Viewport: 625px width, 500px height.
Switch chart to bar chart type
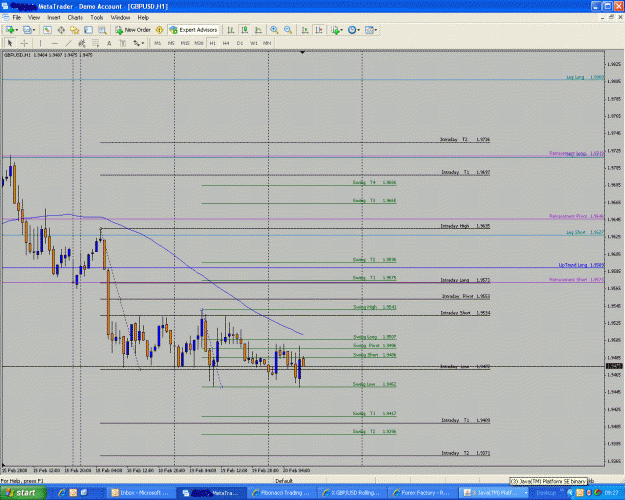(x=231, y=30)
